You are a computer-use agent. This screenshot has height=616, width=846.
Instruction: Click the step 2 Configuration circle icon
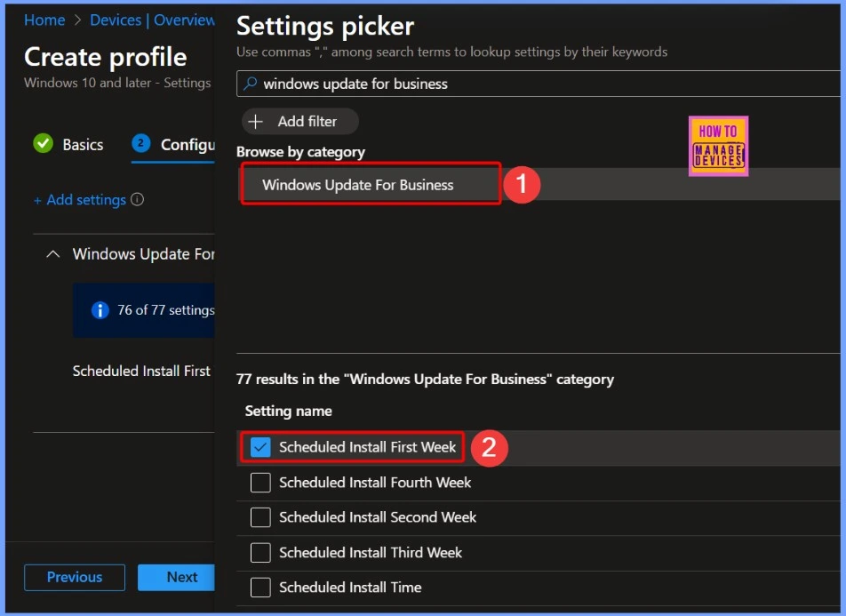click(x=140, y=143)
